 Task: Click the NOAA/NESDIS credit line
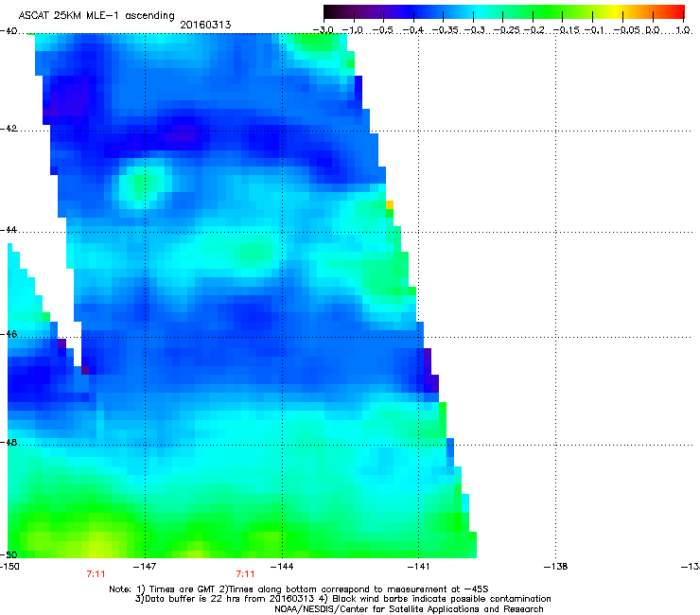[409, 609]
